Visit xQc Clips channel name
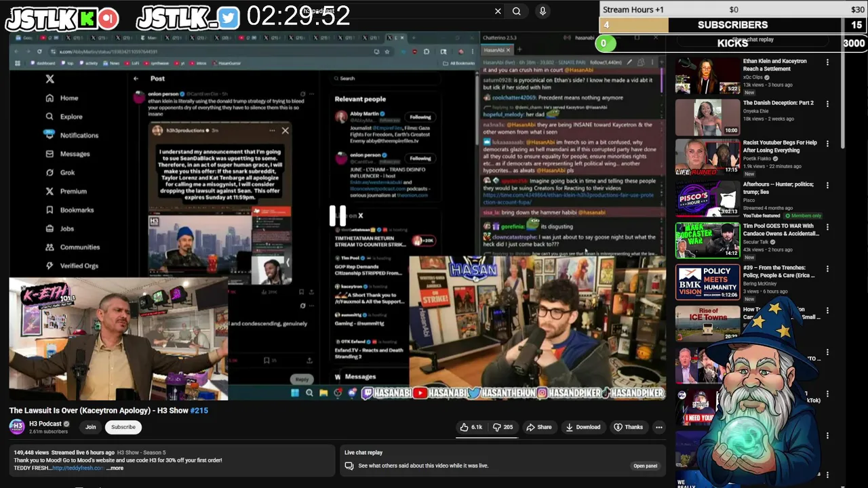The height and width of the screenshot is (488, 868). pos(753,77)
